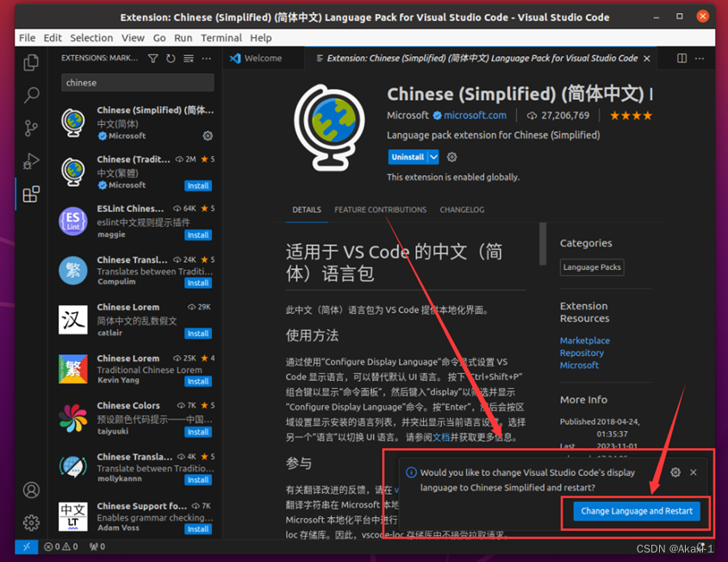
Task: Open problems errors and warnings indicator
Action: tap(61, 546)
